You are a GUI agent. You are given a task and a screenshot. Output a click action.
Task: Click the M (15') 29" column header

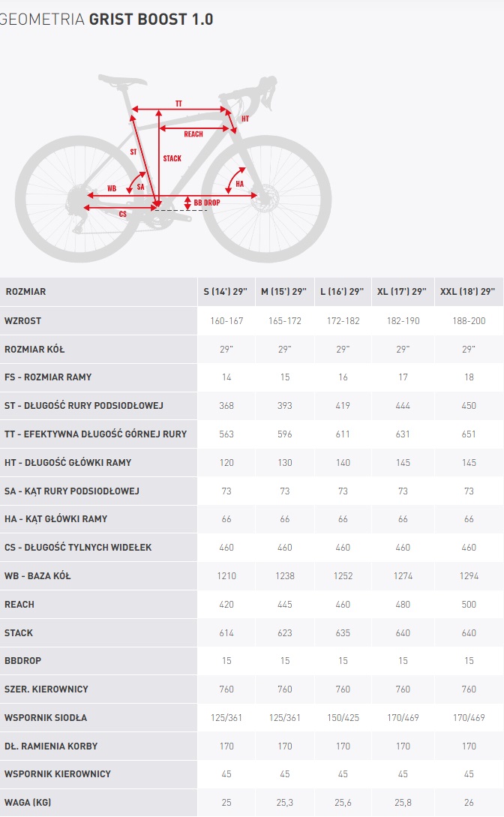(x=283, y=292)
